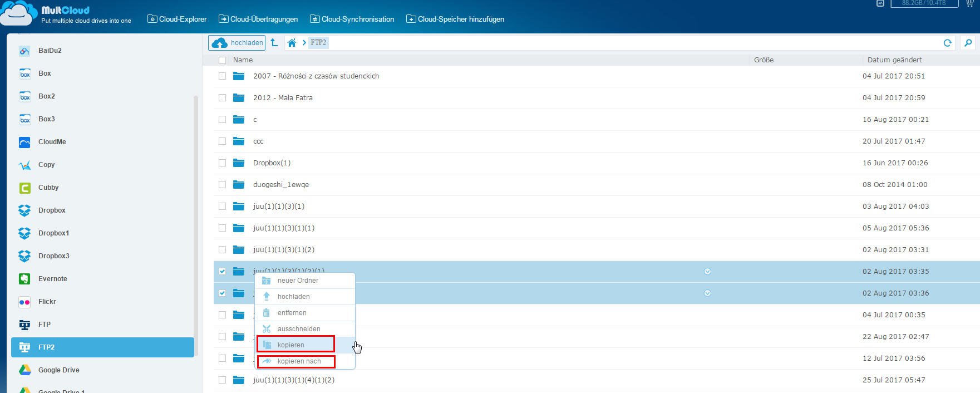Click the go-up-one-level arrow icon
This screenshot has height=393, width=980.
[274, 42]
